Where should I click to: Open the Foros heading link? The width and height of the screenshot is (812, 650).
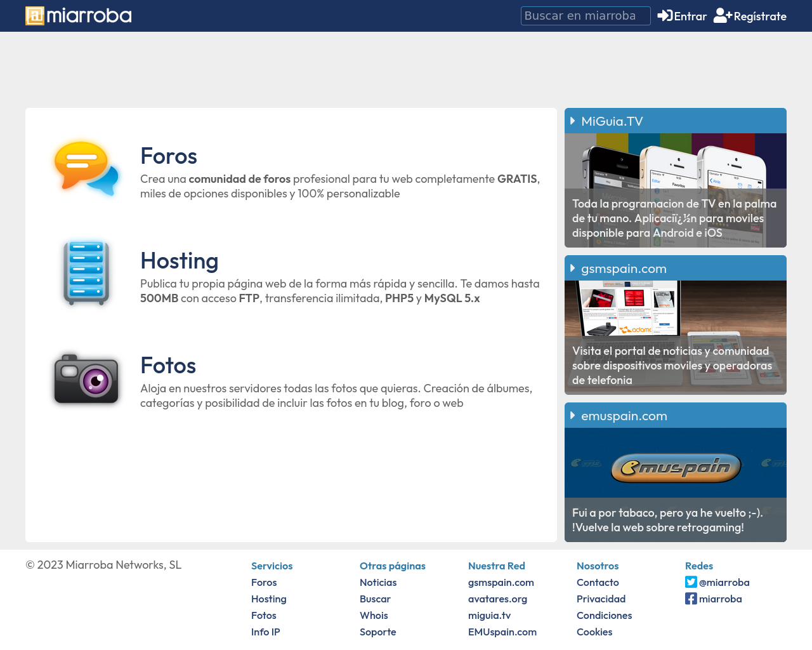click(x=169, y=156)
